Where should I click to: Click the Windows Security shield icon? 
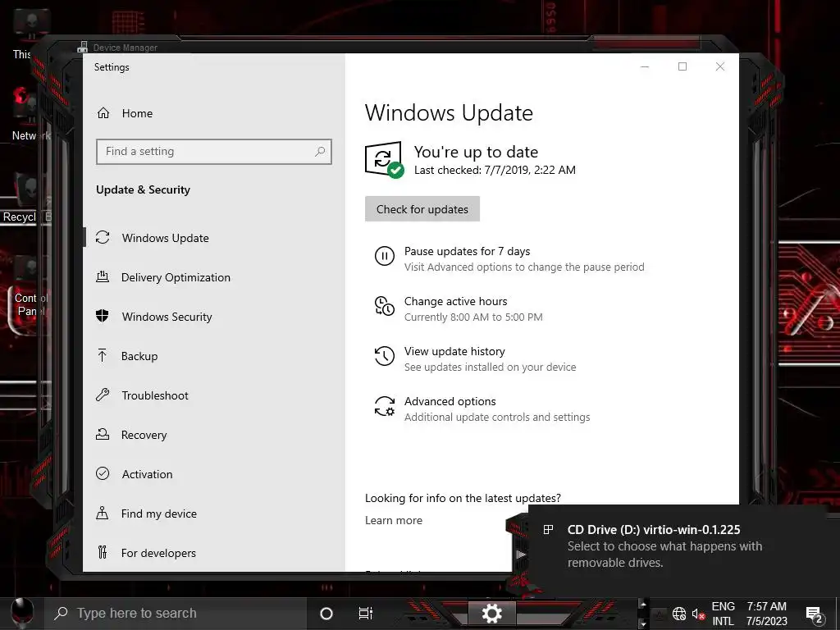103,316
